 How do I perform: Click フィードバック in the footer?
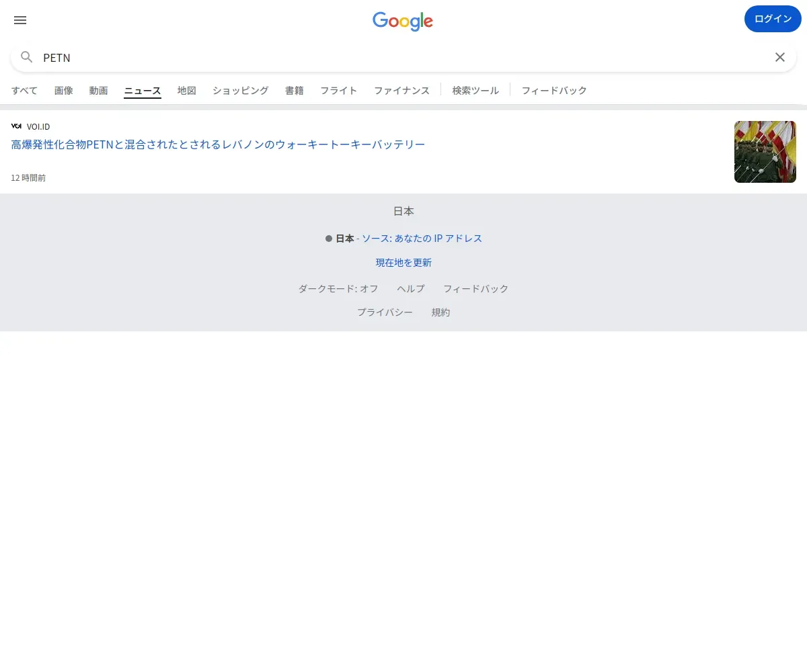click(475, 288)
